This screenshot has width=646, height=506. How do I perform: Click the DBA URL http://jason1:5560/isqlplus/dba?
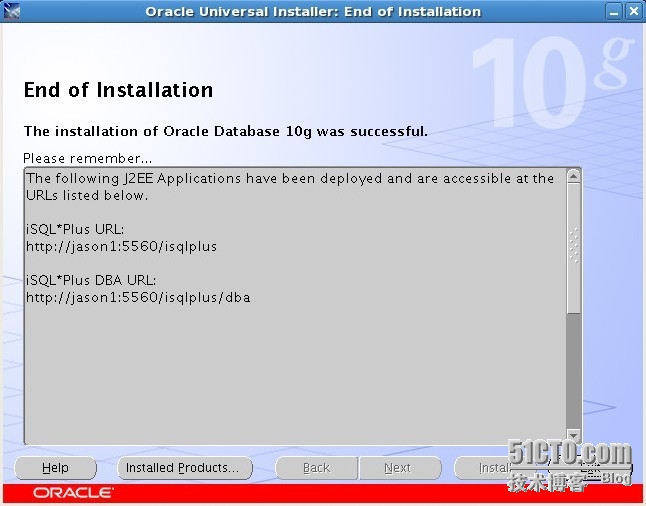pyautogui.click(x=138, y=298)
